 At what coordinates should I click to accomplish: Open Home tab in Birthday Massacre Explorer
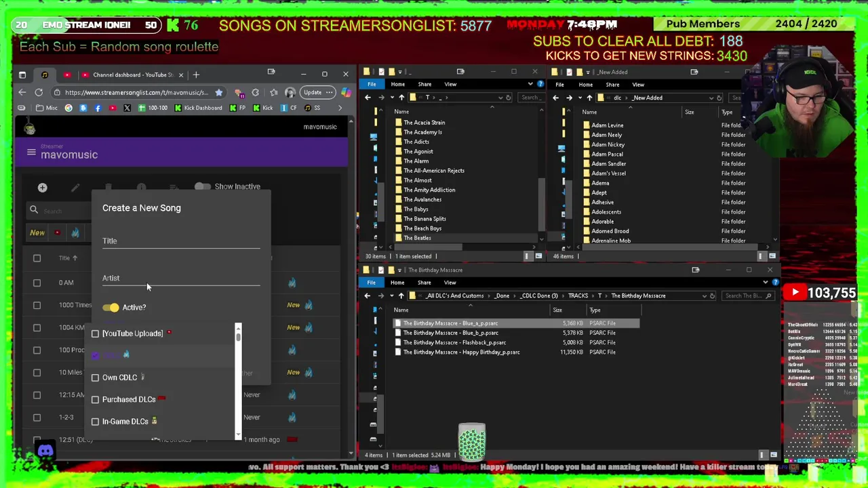point(397,282)
